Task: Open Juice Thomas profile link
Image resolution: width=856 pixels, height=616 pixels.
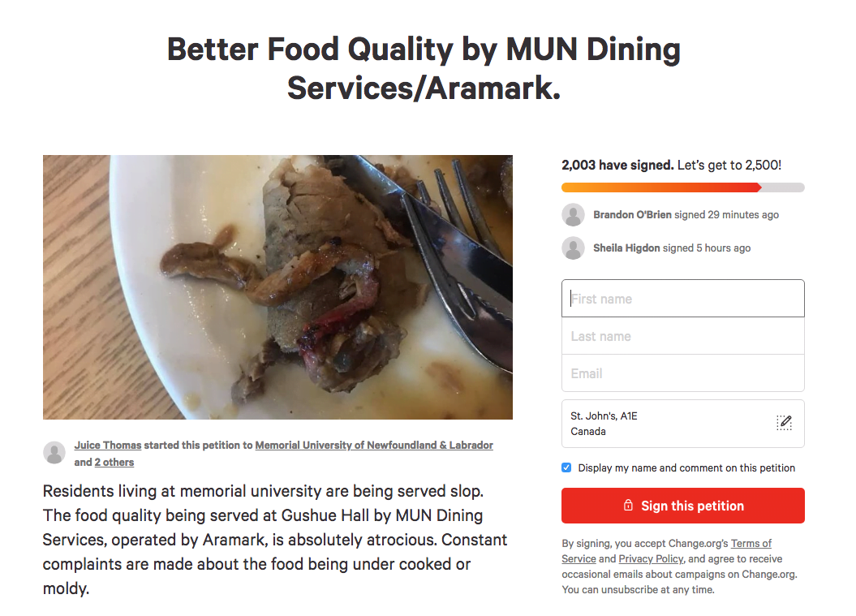Action: [x=107, y=446]
